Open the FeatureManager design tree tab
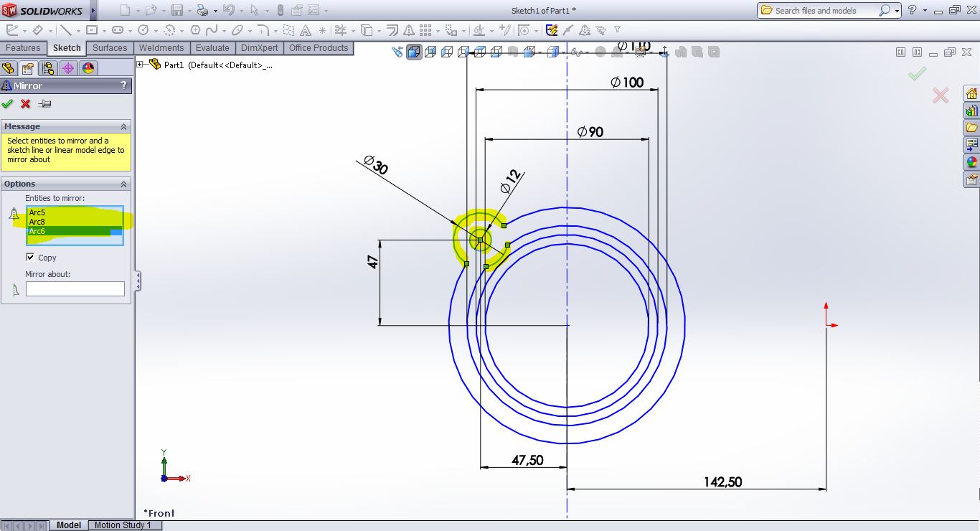This screenshot has height=531, width=980. point(9,68)
